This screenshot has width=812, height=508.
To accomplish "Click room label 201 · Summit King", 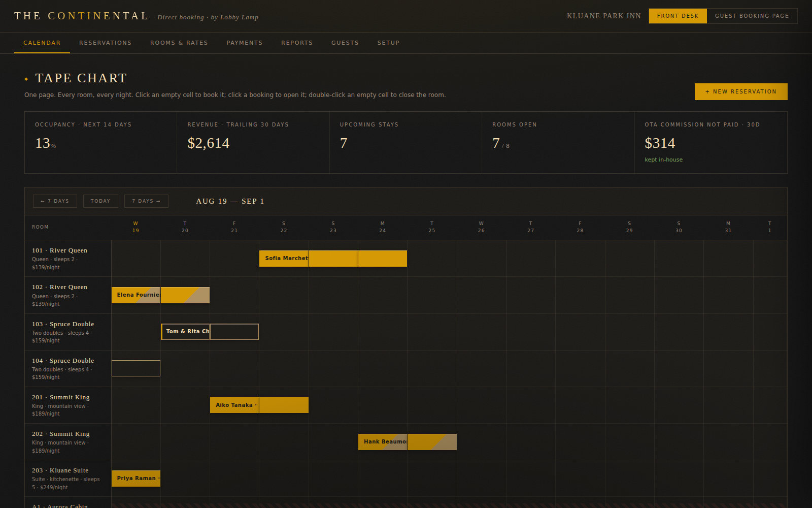I will click(x=61, y=397).
